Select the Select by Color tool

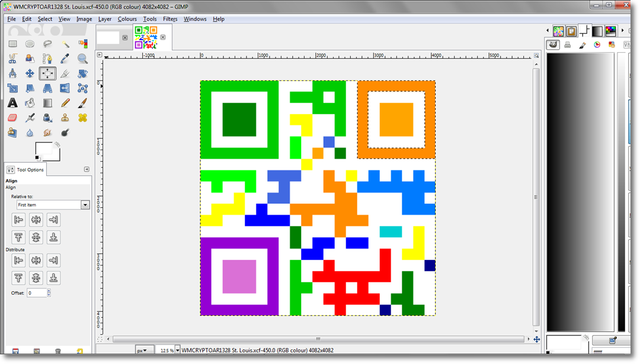[x=82, y=44]
